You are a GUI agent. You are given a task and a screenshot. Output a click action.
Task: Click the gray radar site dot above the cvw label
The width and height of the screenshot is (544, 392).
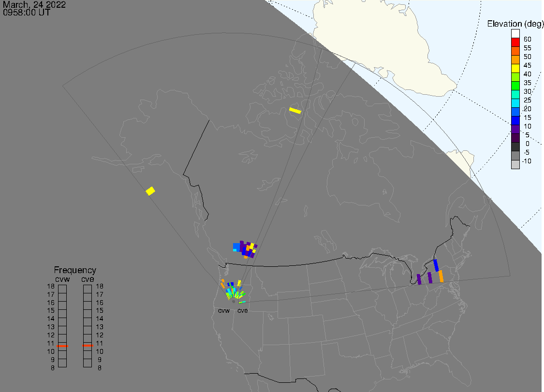pos(234,302)
